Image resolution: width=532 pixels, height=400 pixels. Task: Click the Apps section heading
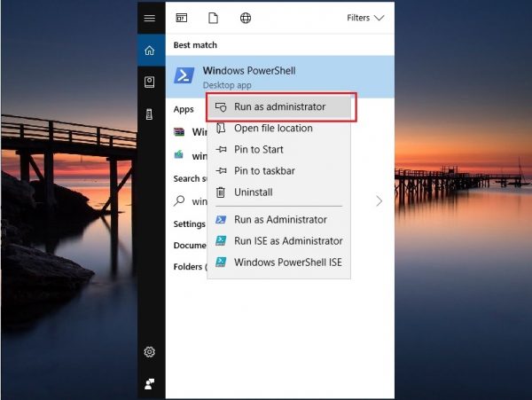click(x=184, y=109)
